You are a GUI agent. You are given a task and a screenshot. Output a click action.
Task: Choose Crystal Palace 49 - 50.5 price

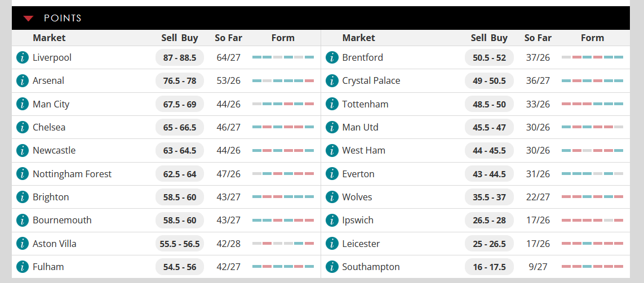coord(489,81)
